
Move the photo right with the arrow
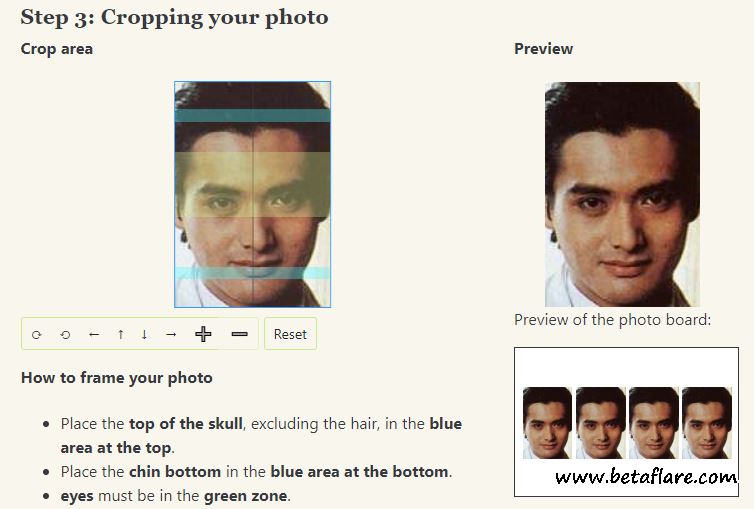point(171,334)
